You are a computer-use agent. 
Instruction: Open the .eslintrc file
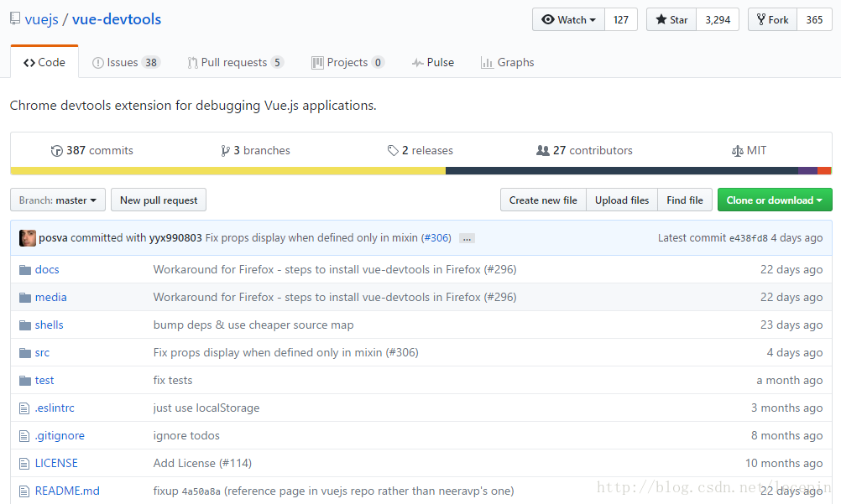pos(55,408)
